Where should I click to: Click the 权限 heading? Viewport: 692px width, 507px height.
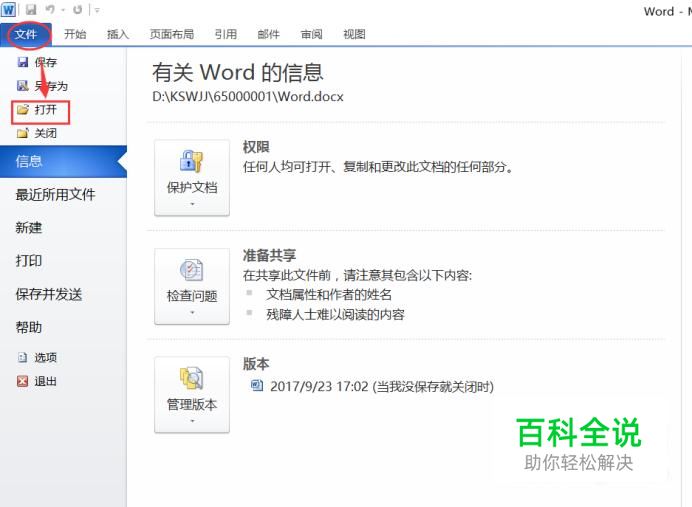pos(256,147)
